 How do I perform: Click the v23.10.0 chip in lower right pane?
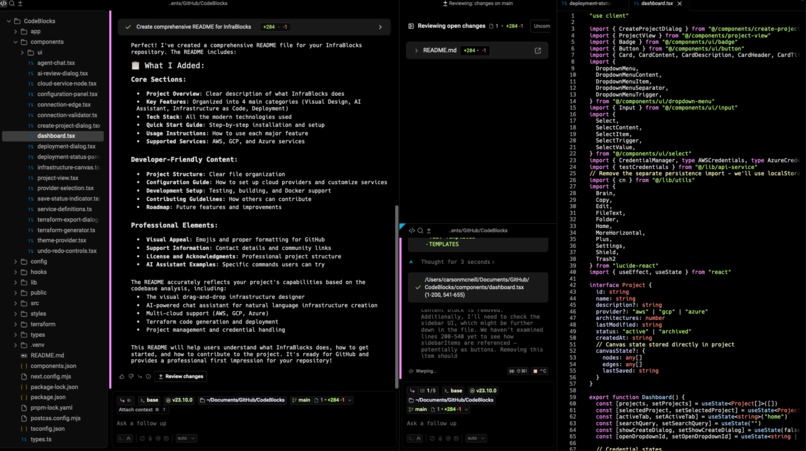pos(482,390)
